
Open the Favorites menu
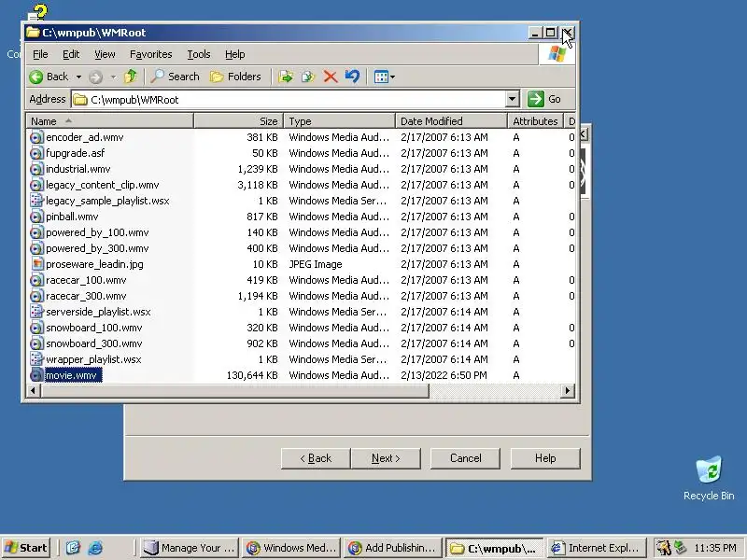click(x=150, y=54)
